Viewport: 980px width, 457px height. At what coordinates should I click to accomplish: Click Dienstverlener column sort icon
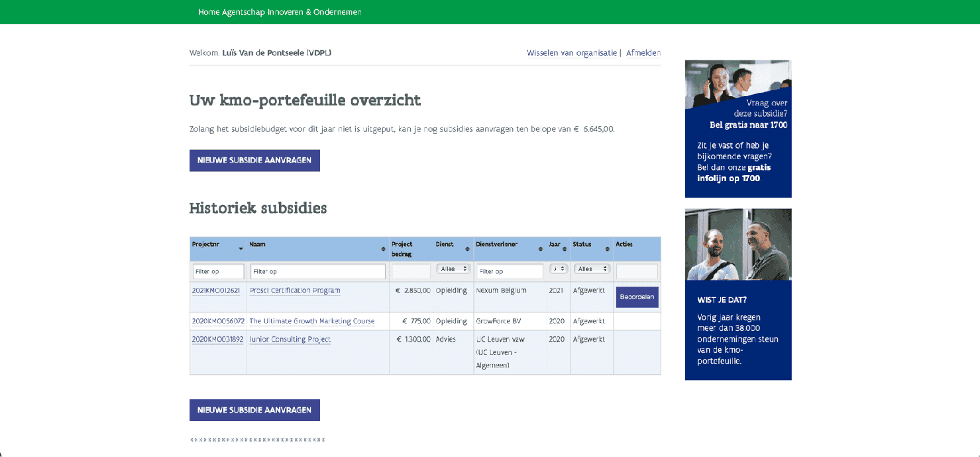tap(540, 249)
